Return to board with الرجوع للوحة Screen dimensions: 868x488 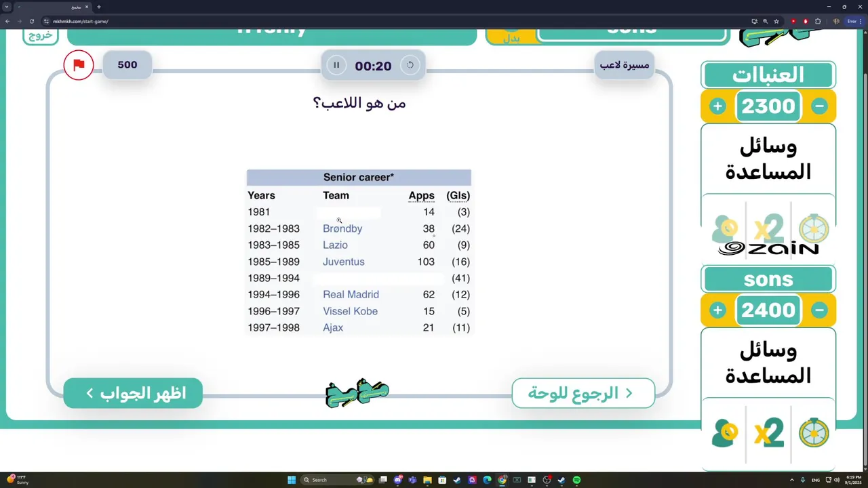tap(583, 393)
